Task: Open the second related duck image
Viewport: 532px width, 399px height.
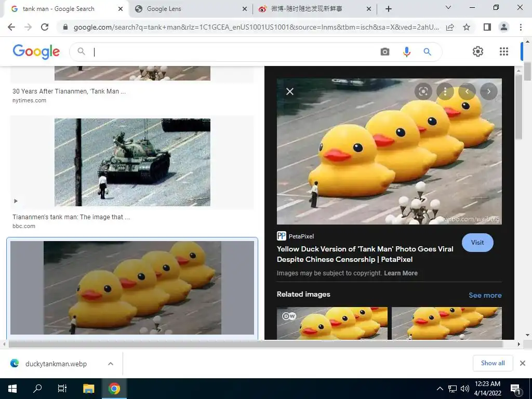Action: (446, 323)
